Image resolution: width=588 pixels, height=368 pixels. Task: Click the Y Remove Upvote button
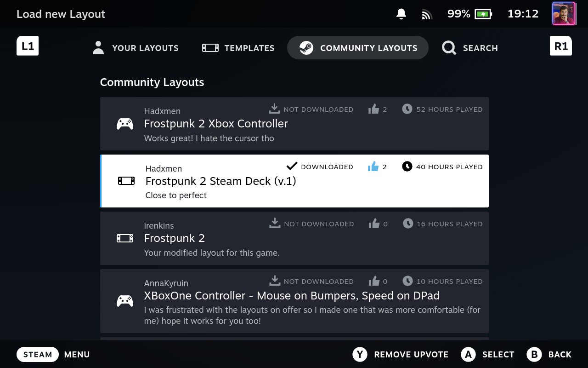(x=400, y=355)
